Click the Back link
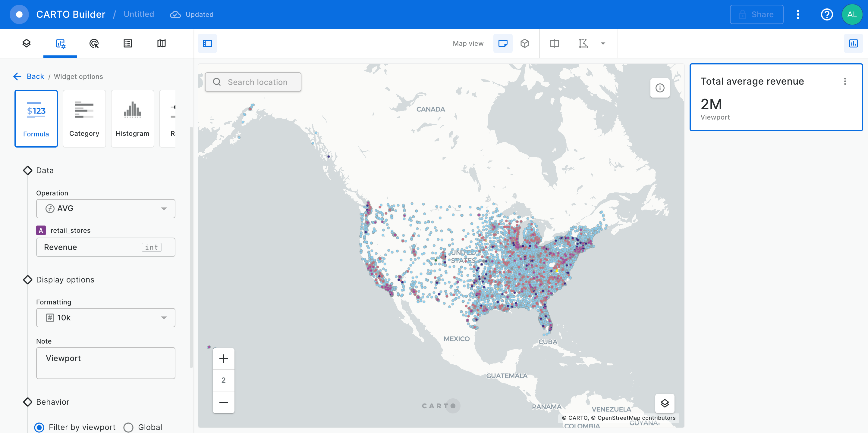Screen dimensions: 868x433 point(35,76)
